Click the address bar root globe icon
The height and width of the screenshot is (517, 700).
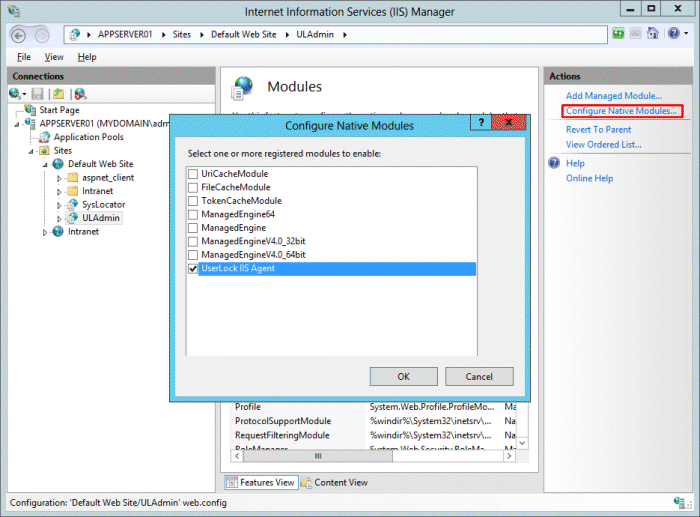(x=75, y=34)
